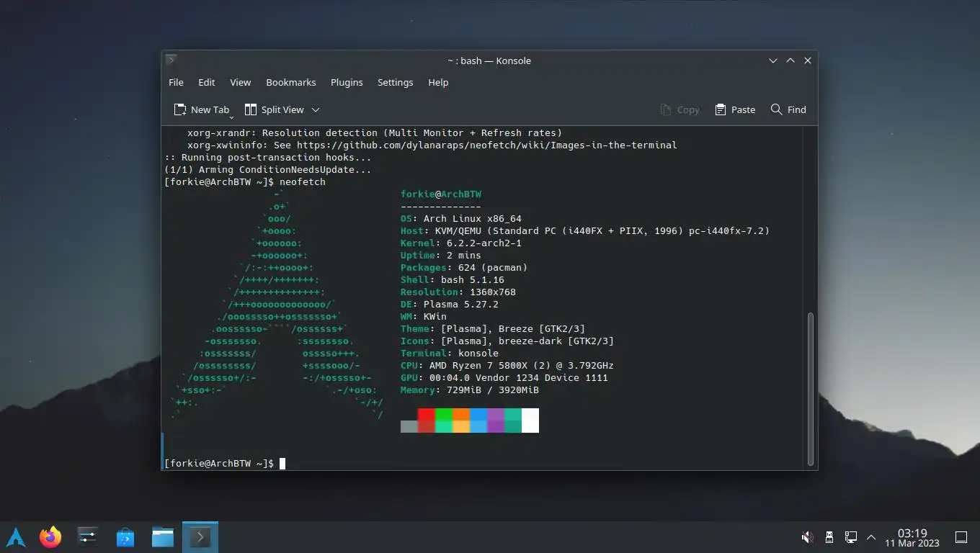The height and width of the screenshot is (553, 980).
Task: Click the Uptime: 2 mins line
Action: coord(441,255)
